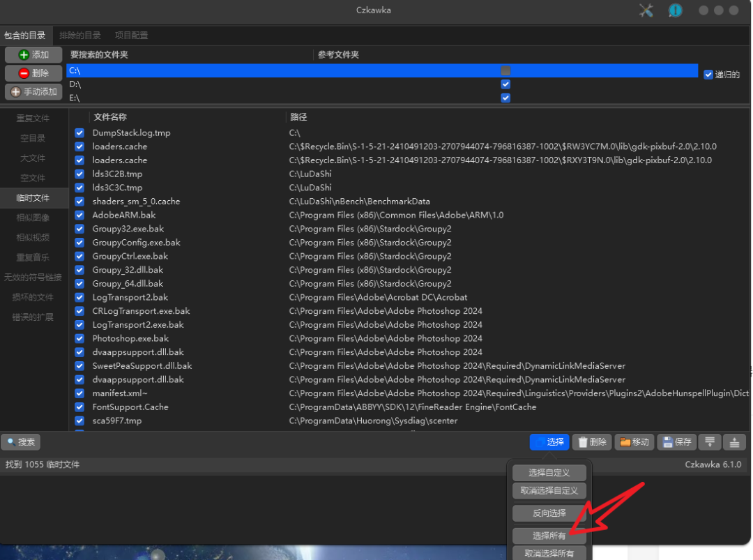
Task: Uncheck DumpStack.log.tmp row checkbox
Action: (79, 133)
